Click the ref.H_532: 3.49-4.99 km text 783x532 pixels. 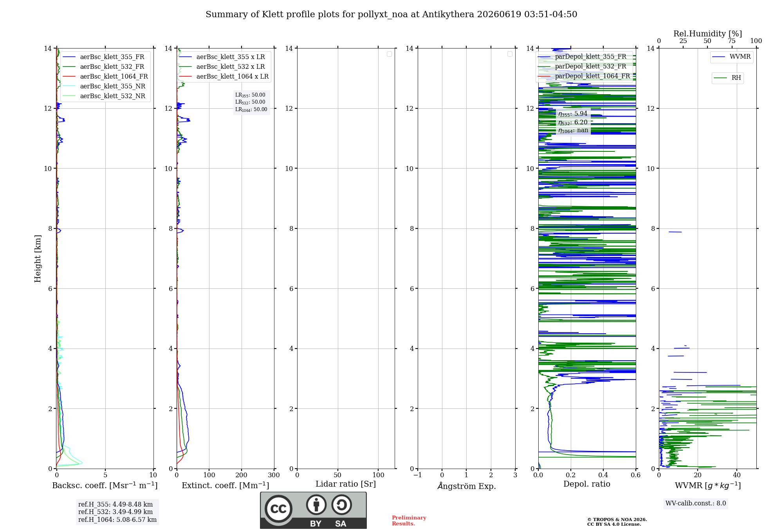[x=115, y=512]
